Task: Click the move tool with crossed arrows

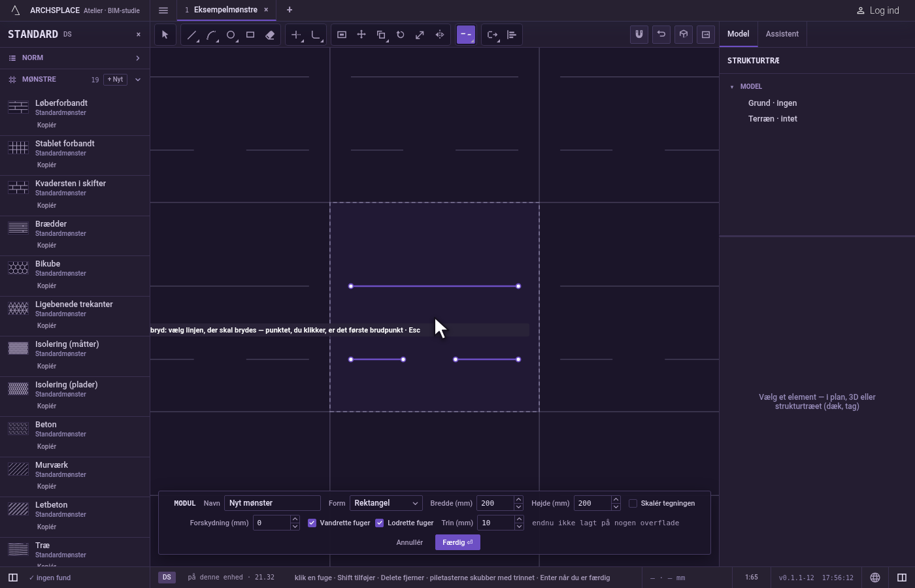Action: click(x=361, y=35)
